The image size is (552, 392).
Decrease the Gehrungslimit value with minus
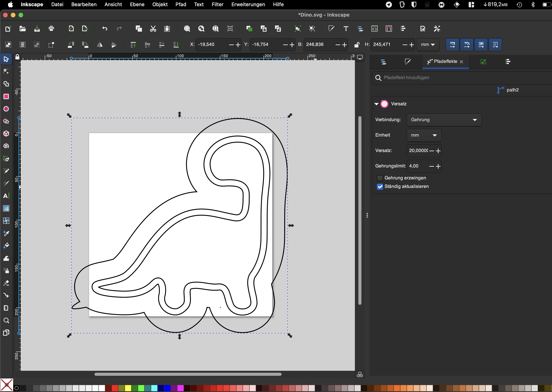[x=432, y=166]
